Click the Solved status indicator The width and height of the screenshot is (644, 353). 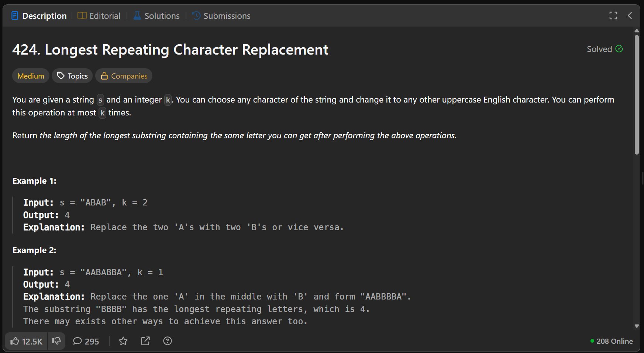coord(605,49)
